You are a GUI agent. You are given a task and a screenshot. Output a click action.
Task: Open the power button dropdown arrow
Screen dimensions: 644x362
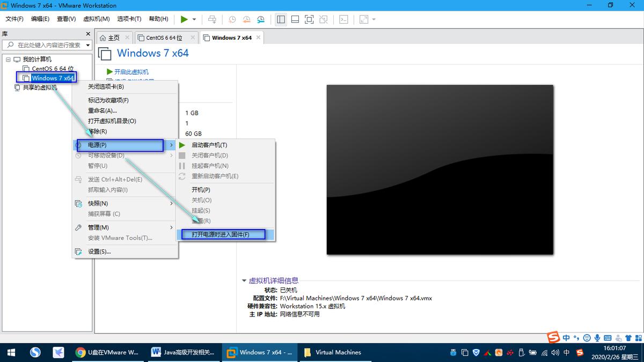(194, 19)
